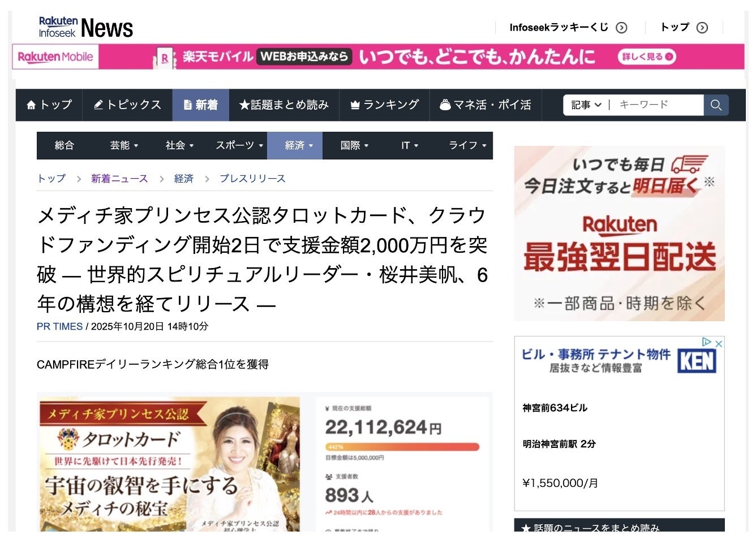
Task: Click the AdChoices triangle icon on the ad
Action: [x=706, y=342]
